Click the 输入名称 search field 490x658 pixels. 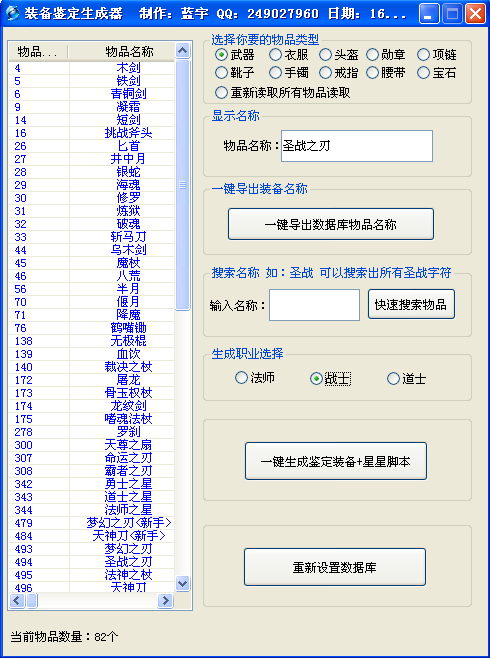pyautogui.click(x=314, y=305)
